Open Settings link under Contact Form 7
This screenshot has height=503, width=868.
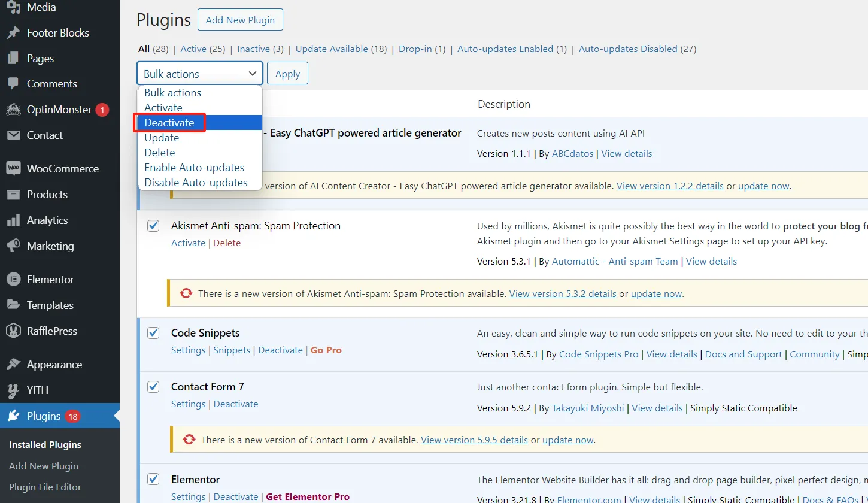(188, 404)
